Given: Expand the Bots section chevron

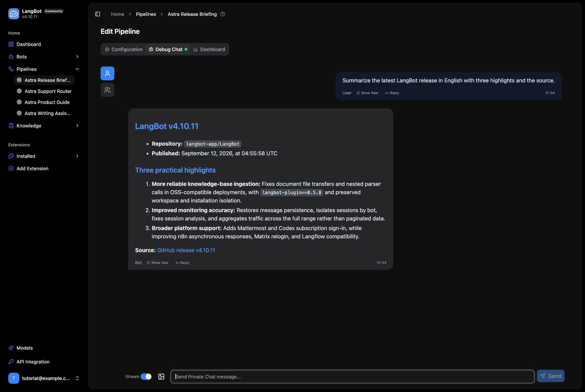Looking at the screenshot, I should pyautogui.click(x=77, y=57).
